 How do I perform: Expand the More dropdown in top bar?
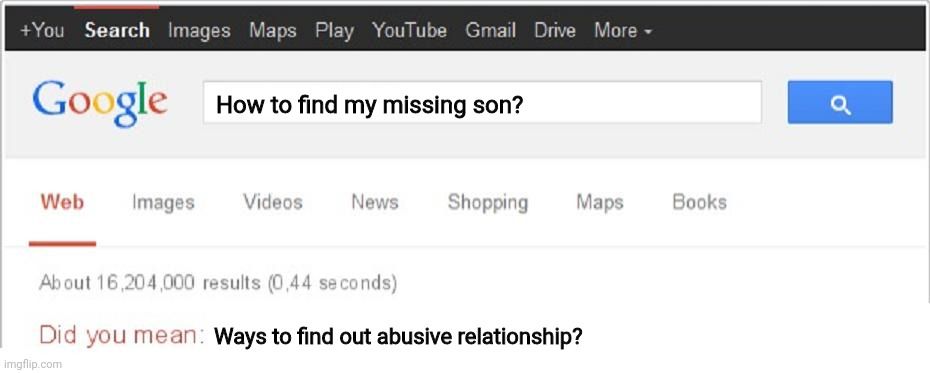pyautogui.click(x=623, y=30)
